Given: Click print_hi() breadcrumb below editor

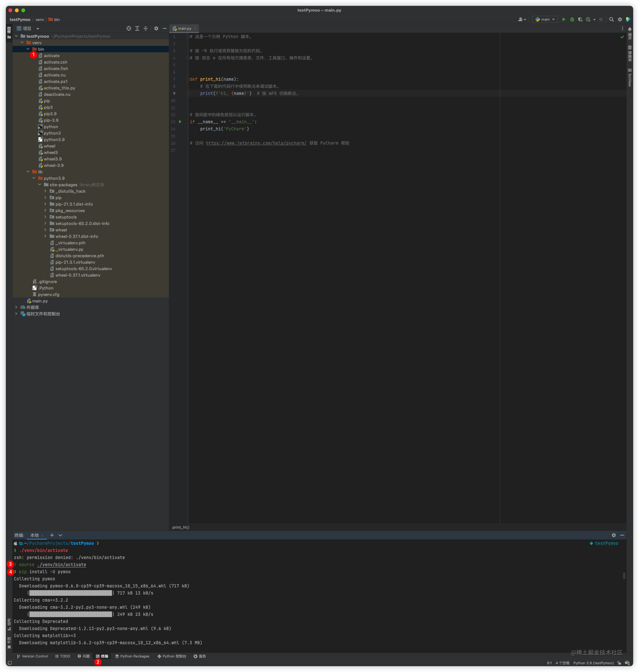Looking at the screenshot, I should pyautogui.click(x=180, y=527).
